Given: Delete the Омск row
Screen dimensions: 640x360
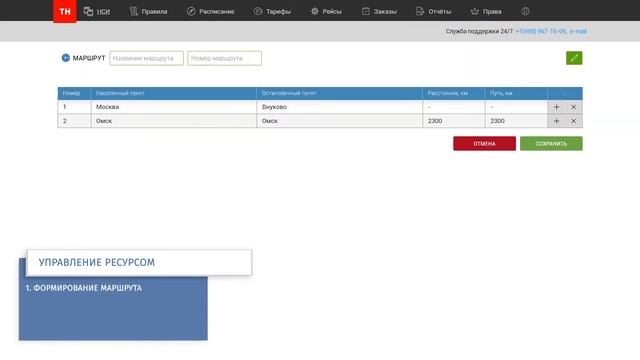Looking at the screenshot, I should pyautogui.click(x=573, y=121).
